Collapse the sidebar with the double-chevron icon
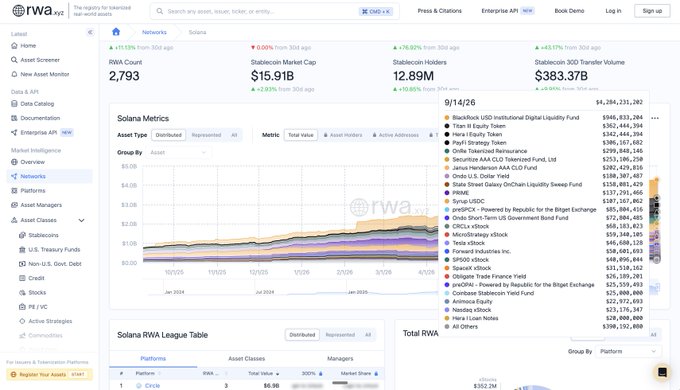Viewport: 680px width, 390px height. 90,32
